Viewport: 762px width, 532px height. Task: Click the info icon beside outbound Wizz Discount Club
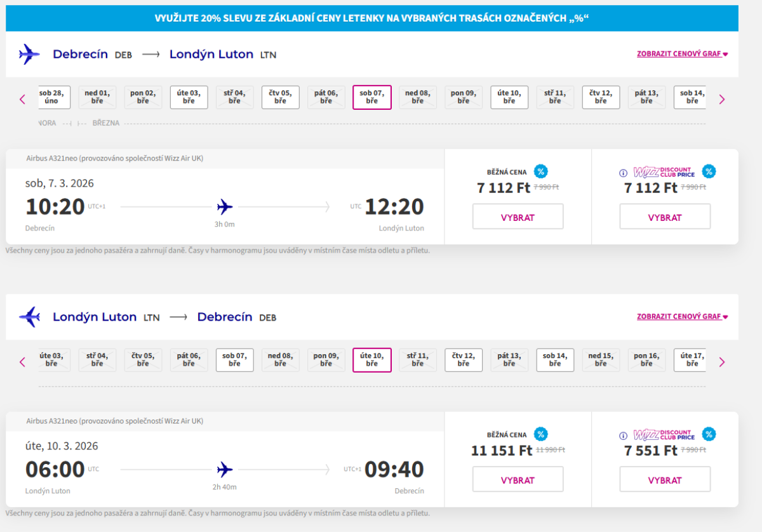(623, 173)
